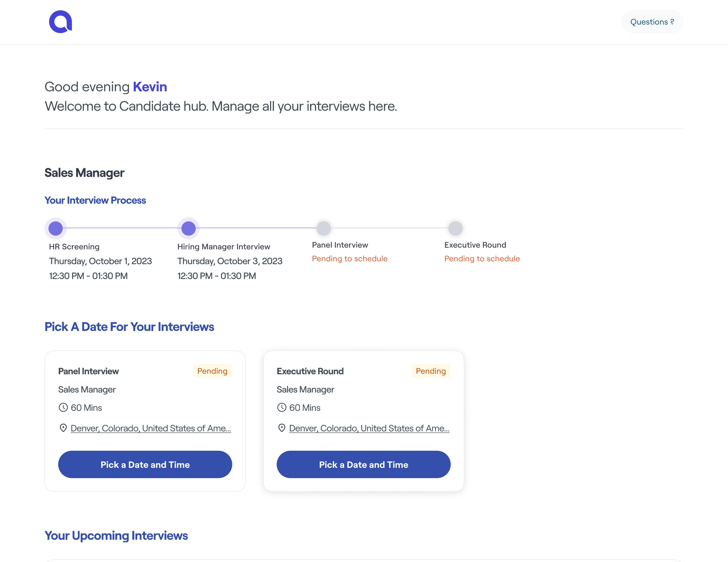Click the Pending badge on Executive Round card
Image resolution: width=728 pixels, height=562 pixels.
pos(431,371)
